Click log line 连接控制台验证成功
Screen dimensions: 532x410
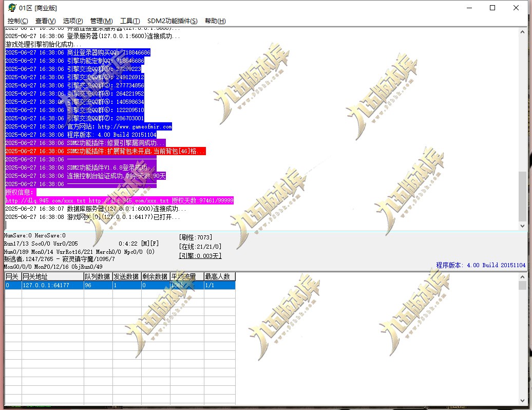(85, 176)
